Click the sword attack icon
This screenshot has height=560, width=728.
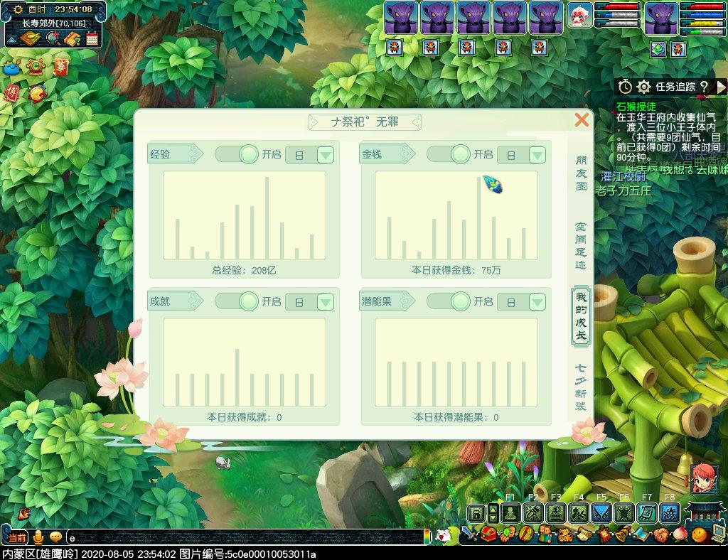pos(469,534)
